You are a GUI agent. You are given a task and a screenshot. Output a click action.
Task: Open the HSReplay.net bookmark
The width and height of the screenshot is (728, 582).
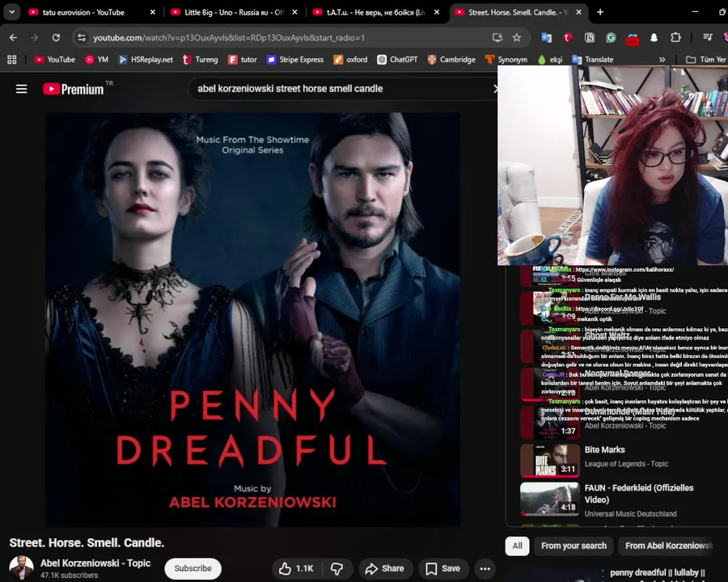146,59
